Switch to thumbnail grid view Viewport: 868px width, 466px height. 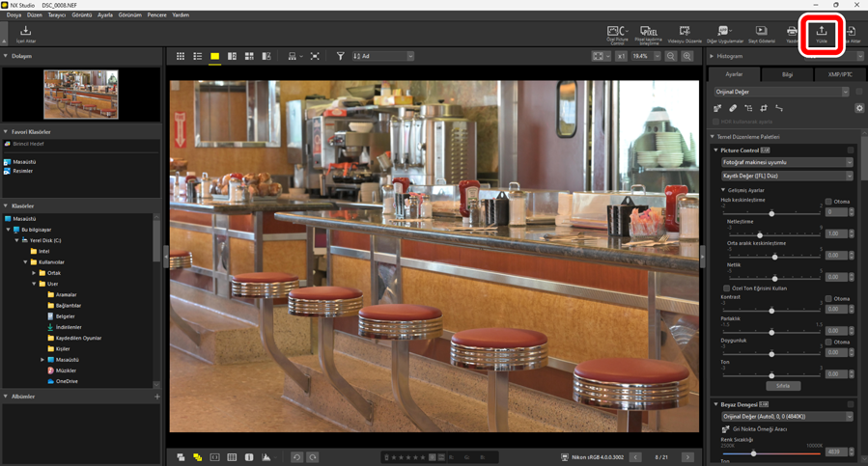181,57
